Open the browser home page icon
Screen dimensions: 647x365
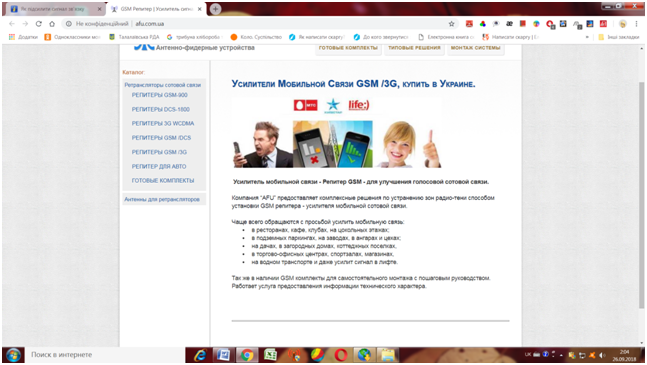click(52, 24)
